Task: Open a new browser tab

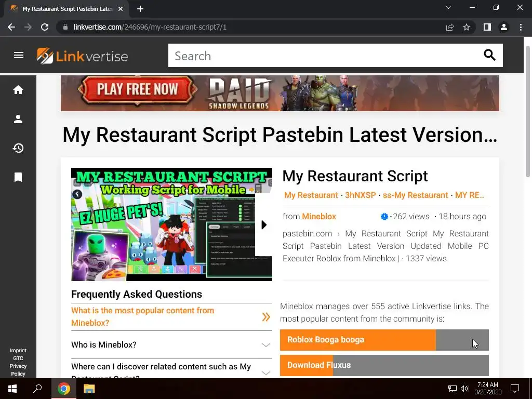Action: (x=140, y=9)
